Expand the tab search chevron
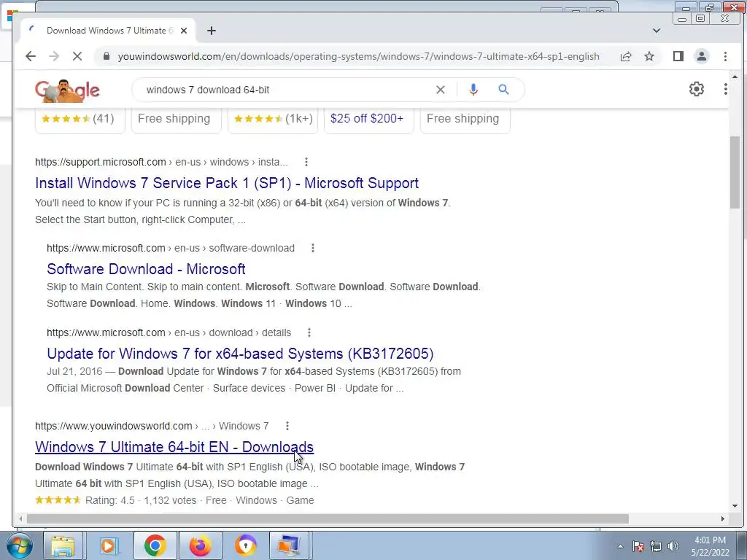Viewport: 747px width, 560px height. (x=657, y=31)
